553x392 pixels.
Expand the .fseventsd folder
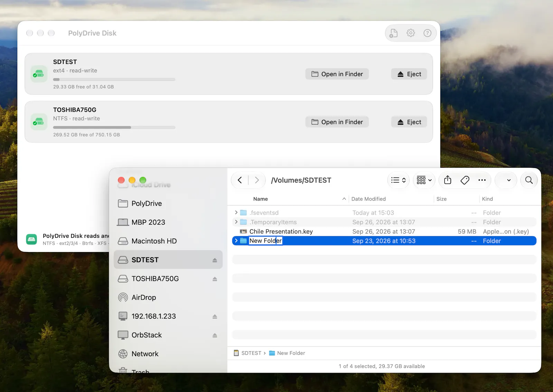coord(236,213)
